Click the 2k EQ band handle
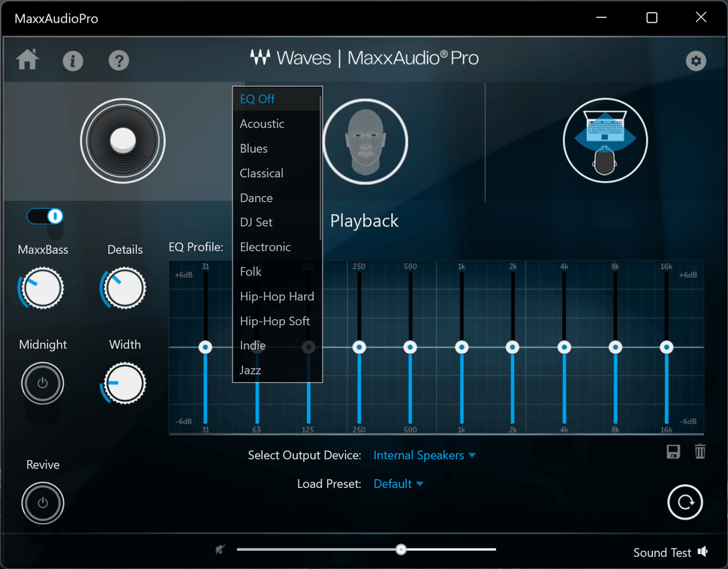The image size is (728, 569). click(513, 347)
